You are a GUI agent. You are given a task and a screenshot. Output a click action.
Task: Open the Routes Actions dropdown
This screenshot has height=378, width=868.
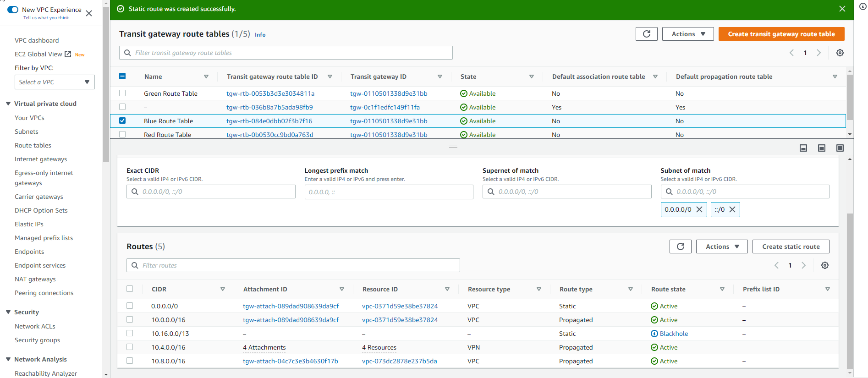tap(722, 247)
